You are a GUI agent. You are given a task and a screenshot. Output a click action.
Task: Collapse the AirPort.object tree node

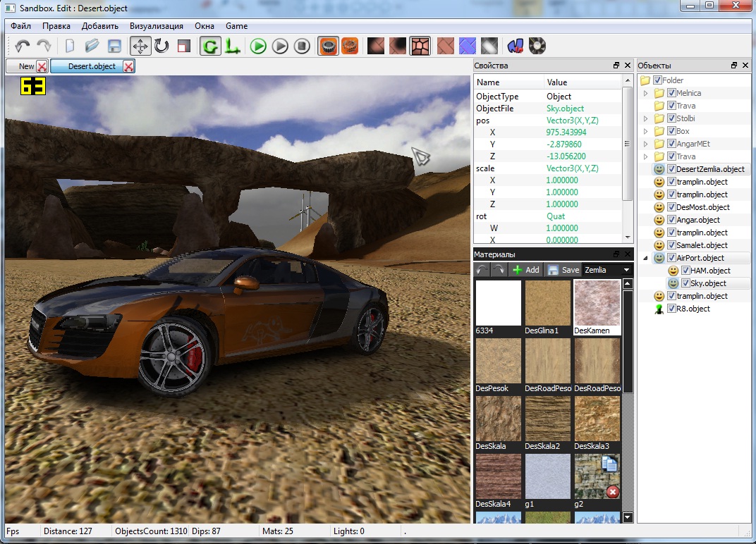[x=645, y=258]
